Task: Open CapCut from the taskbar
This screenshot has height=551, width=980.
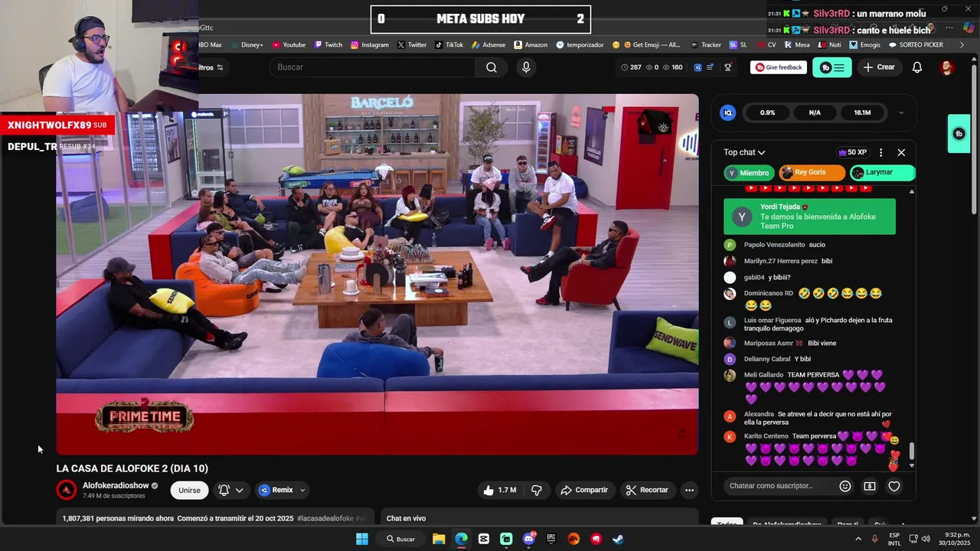Action: click(x=484, y=539)
